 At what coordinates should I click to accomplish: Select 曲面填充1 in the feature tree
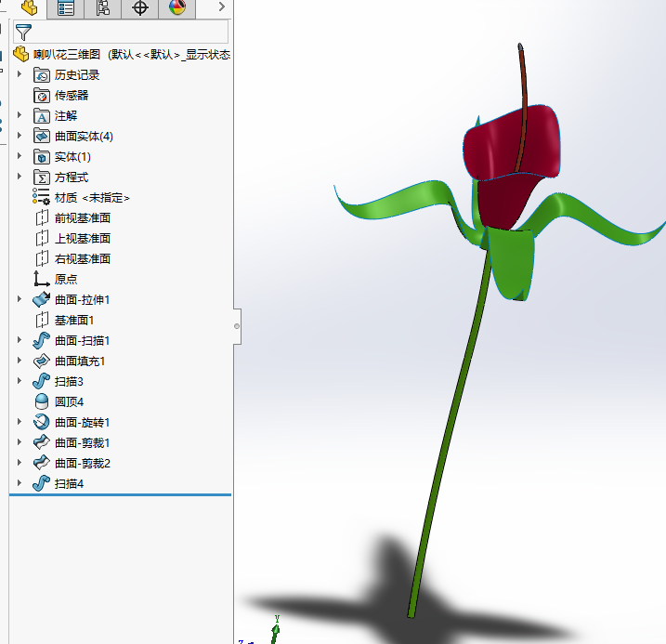(x=79, y=361)
